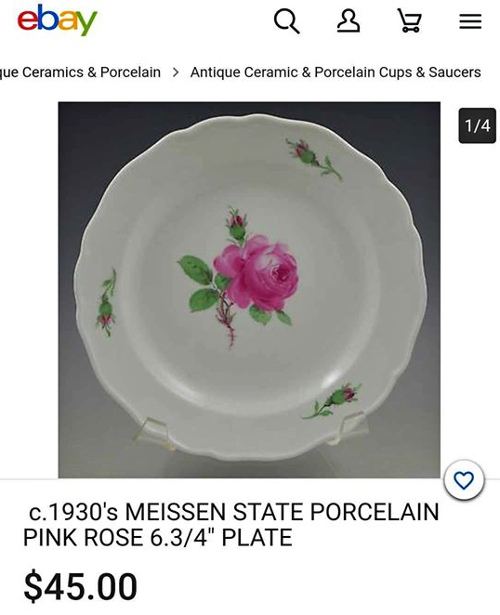
Task: Open the Meissen plate product photo
Action: pyautogui.click(x=249, y=289)
